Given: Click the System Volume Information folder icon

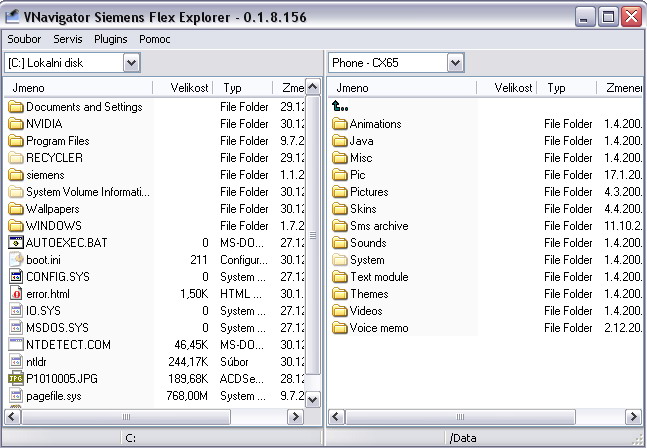Looking at the screenshot, I should (16, 192).
